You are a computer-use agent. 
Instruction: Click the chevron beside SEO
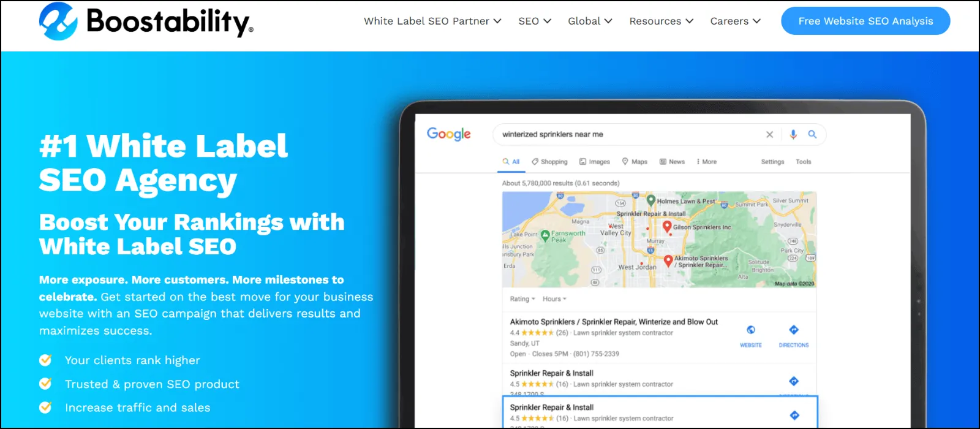pyautogui.click(x=548, y=21)
